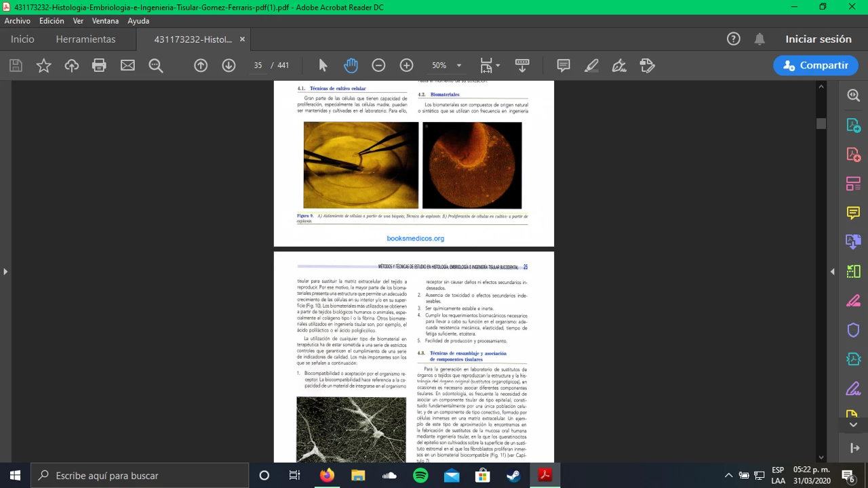This screenshot has height=488, width=868.
Task: Choose the selection arrow tool
Action: pyautogui.click(x=323, y=66)
